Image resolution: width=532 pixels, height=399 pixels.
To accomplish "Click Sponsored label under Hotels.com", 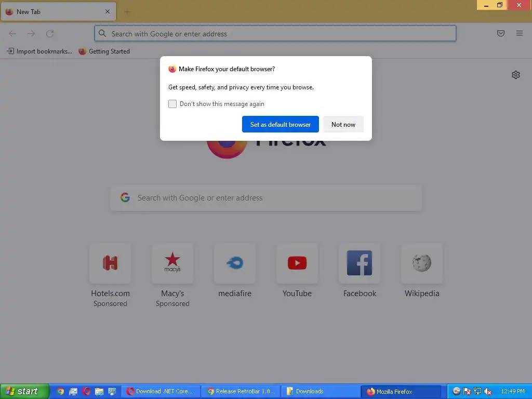I will [x=110, y=303].
